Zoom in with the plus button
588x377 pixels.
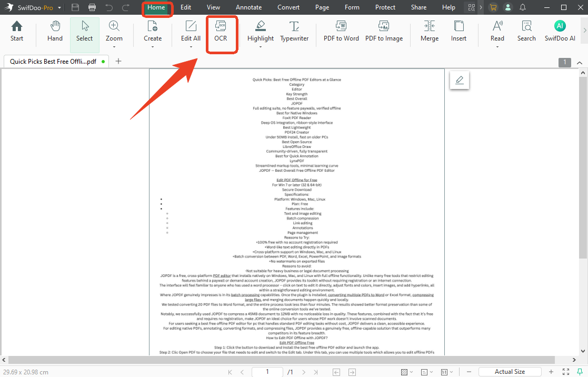coord(551,372)
